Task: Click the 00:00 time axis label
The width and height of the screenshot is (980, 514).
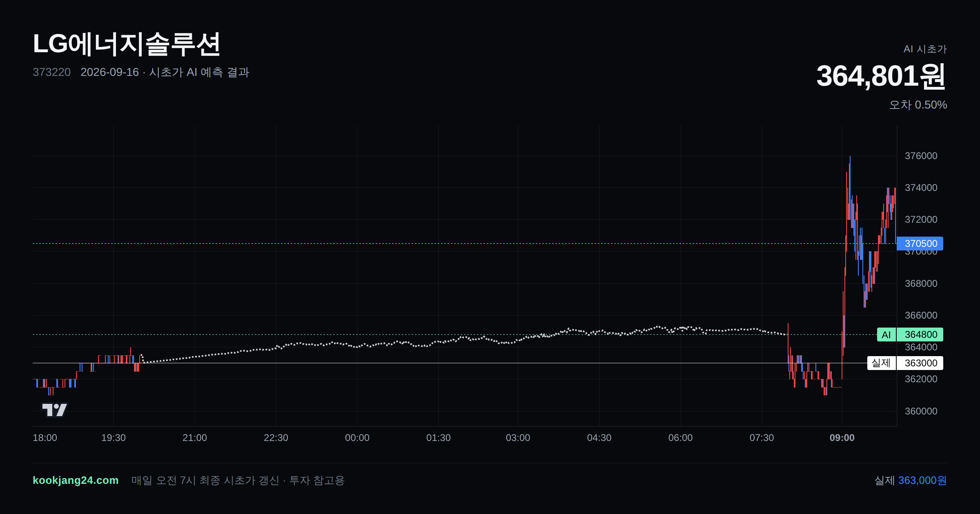Action: (357, 438)
